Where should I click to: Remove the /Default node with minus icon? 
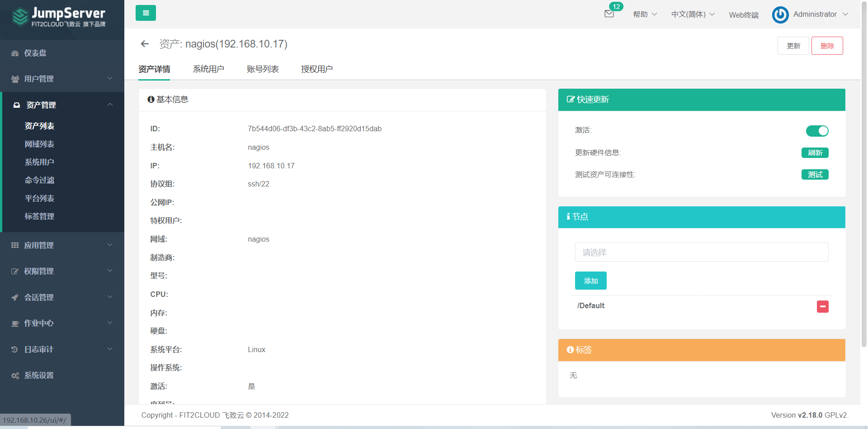[823, 307]
